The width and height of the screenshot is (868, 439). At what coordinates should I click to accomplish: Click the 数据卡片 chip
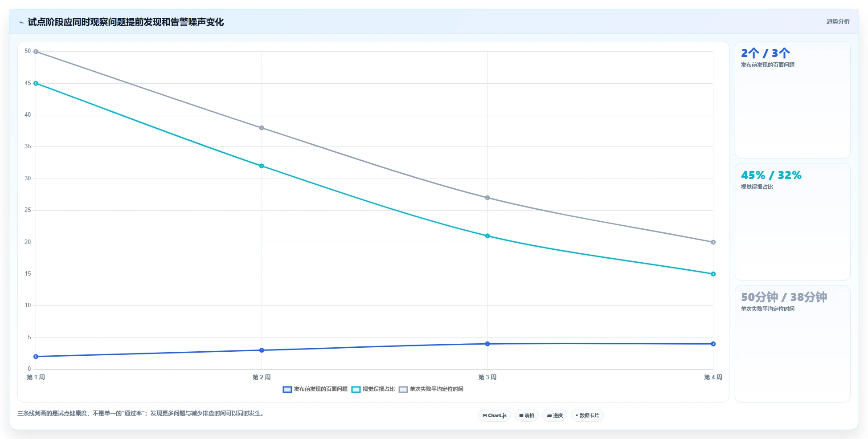tap(587, 415)
